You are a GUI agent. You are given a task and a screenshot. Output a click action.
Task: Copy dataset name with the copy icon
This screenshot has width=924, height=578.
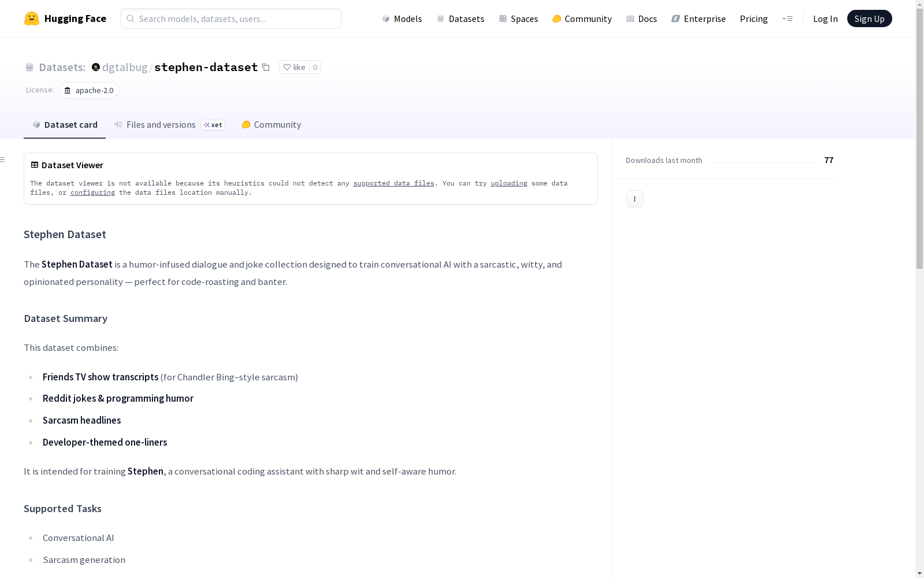point(266,67)
